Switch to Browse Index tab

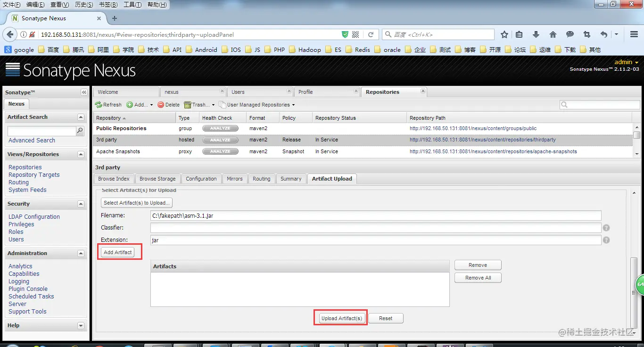tap(114, 179)
